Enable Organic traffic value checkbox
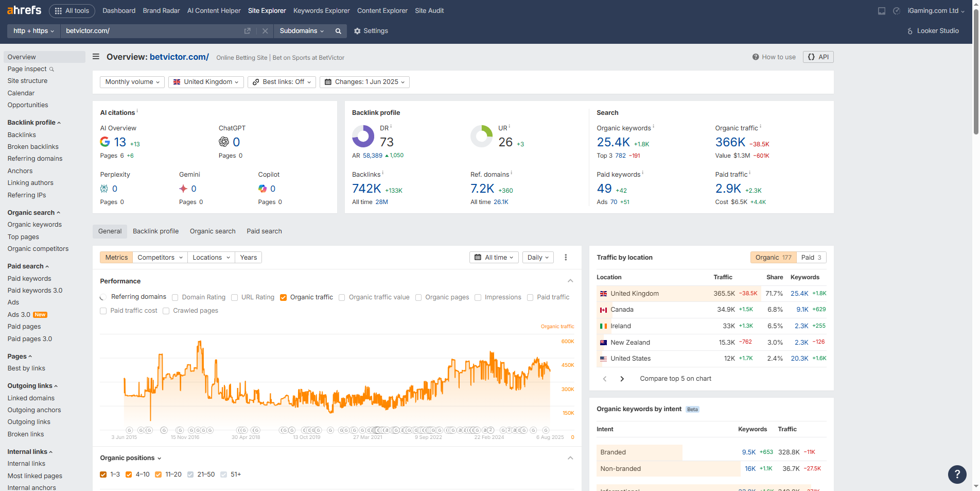This screenshot has width=980, height=491. coord(342,297)
